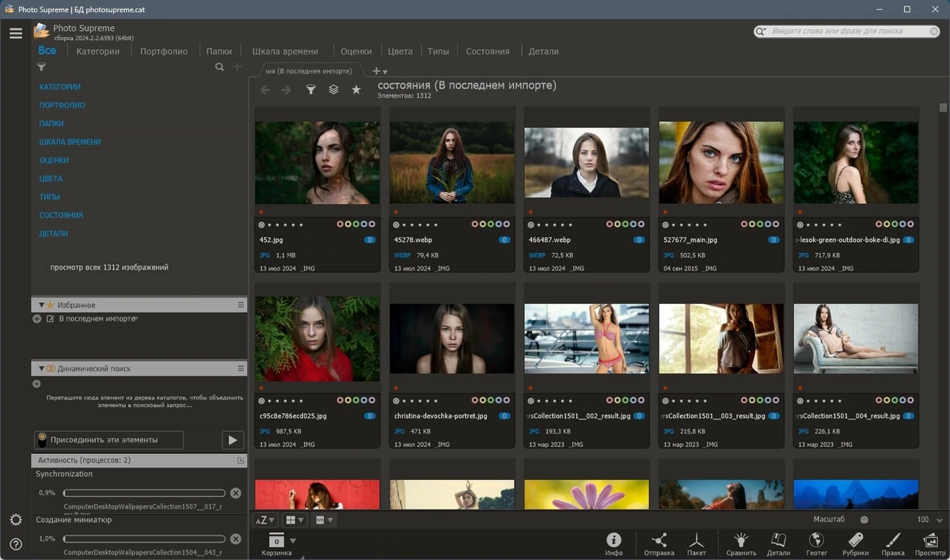Open the settings gear at bottom left
Image resolution: width=950 pixels, height=560 pixels.
click(x=16, y=520)
